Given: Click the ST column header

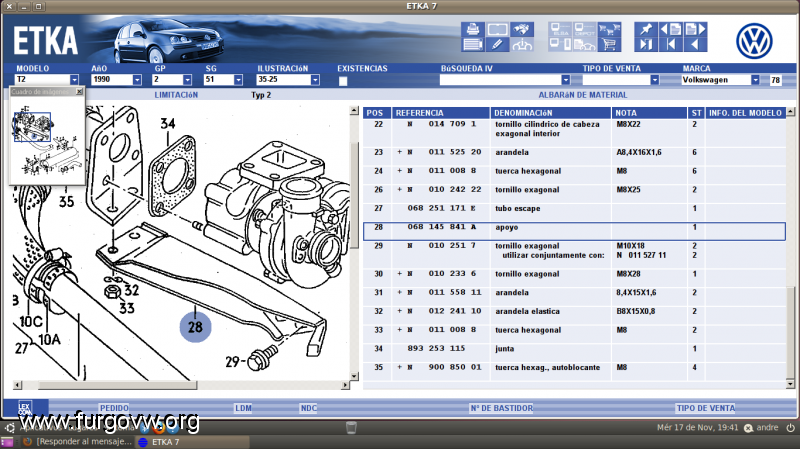Looking at the screenshot, I should 696,113.
